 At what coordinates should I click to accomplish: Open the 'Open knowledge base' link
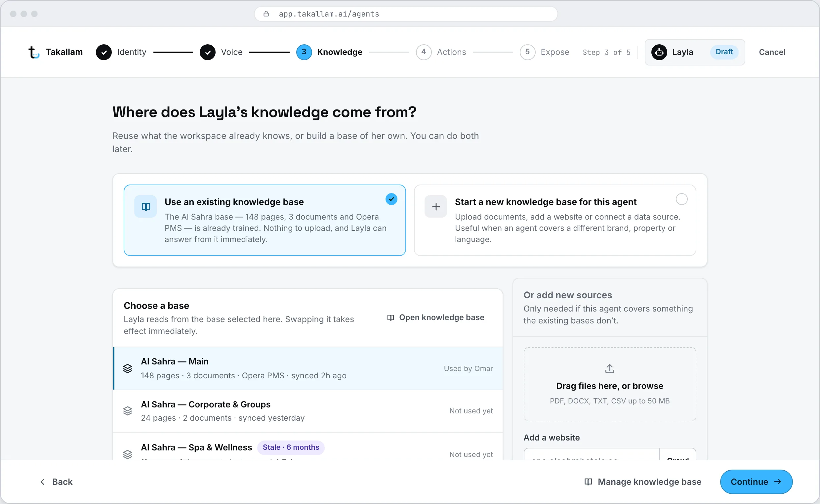point(435,317)
